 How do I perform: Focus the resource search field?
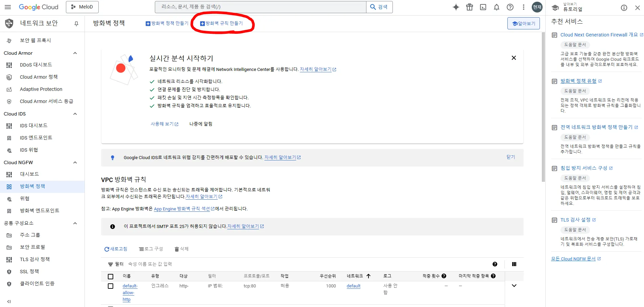pos(261,7)
